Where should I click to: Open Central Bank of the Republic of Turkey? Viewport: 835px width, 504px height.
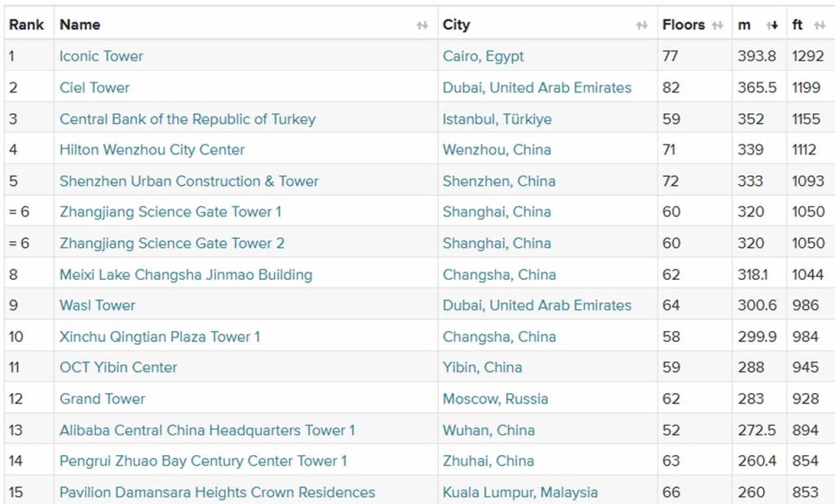(188, 119)
